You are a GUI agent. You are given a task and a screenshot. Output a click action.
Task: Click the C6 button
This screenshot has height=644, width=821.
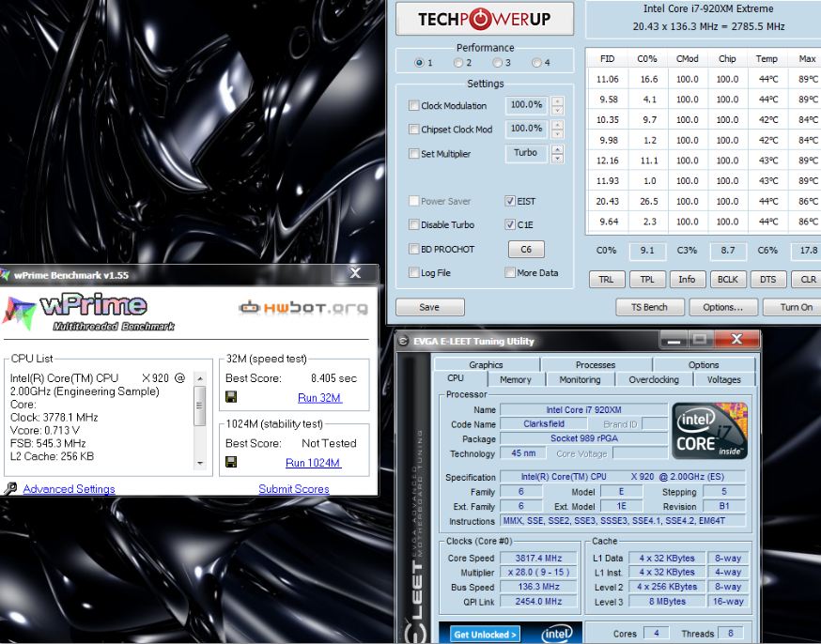[526, 249]
